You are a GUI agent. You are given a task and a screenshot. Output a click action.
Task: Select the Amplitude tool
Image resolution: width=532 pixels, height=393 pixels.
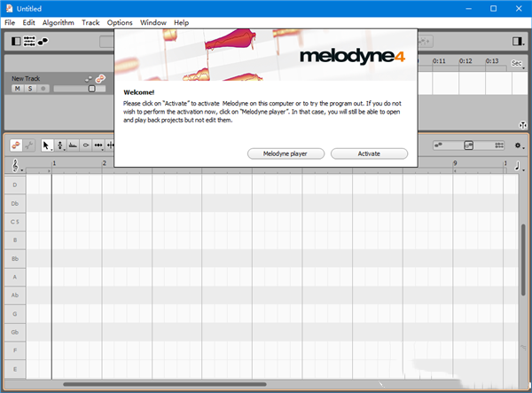85,145
